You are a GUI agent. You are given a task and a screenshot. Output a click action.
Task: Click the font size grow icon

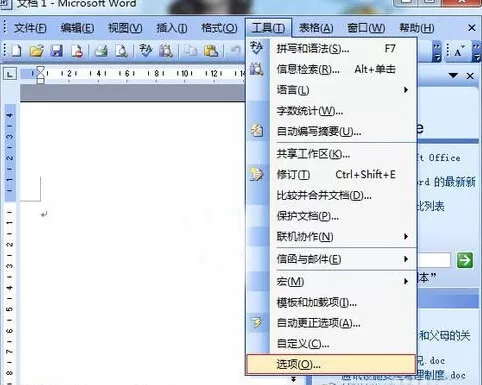[x=459, y=51]
